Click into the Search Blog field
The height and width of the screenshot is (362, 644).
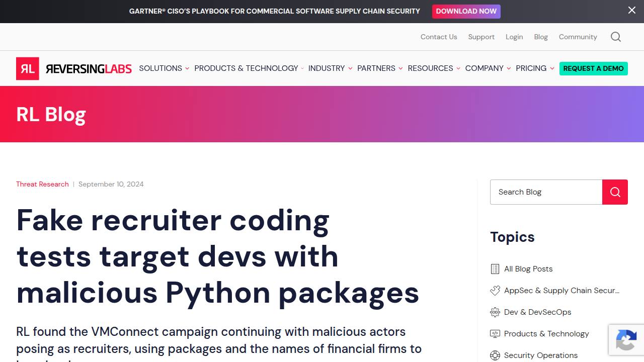[x=546, y=192]
